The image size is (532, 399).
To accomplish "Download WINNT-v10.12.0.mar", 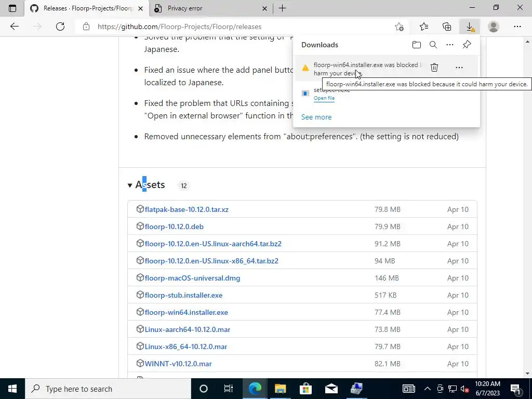I will pyautogui.click(x=178, y=364).
